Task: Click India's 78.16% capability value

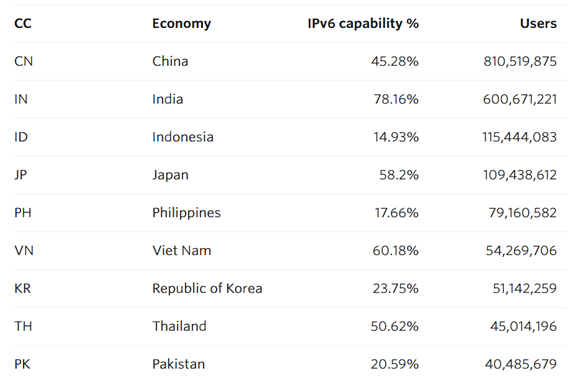Action: 396,99
